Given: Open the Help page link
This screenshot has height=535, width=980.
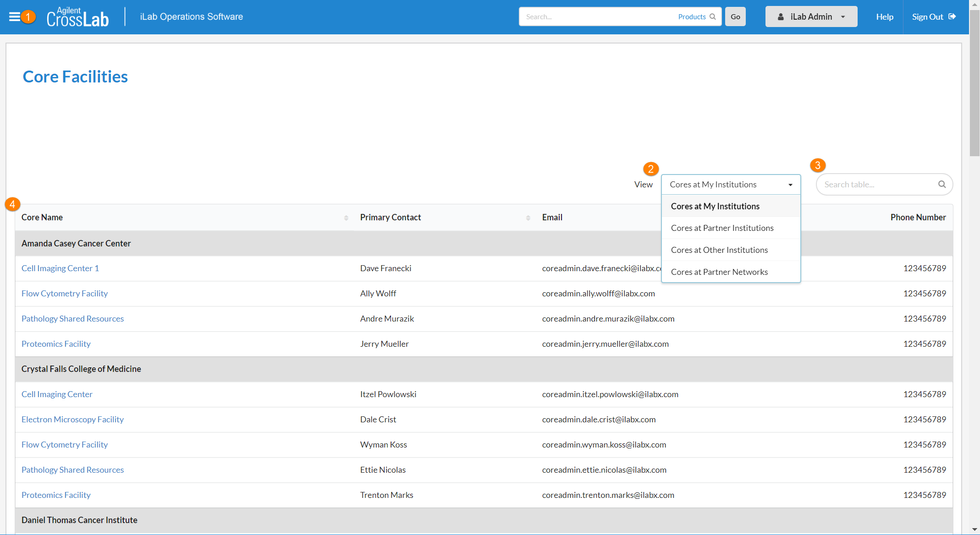Looking at the screenshot, I should pyautogui.click(x=884, y=17).
